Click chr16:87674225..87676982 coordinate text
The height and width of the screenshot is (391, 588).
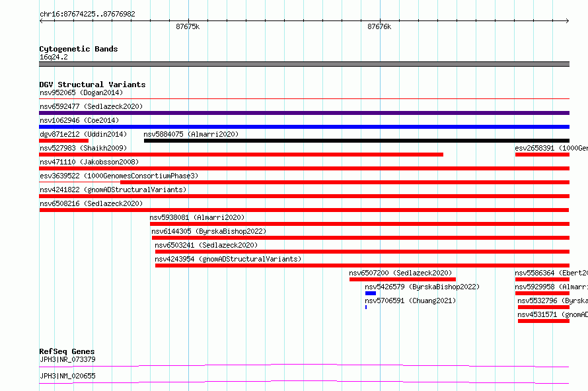(x=87, y=14)
